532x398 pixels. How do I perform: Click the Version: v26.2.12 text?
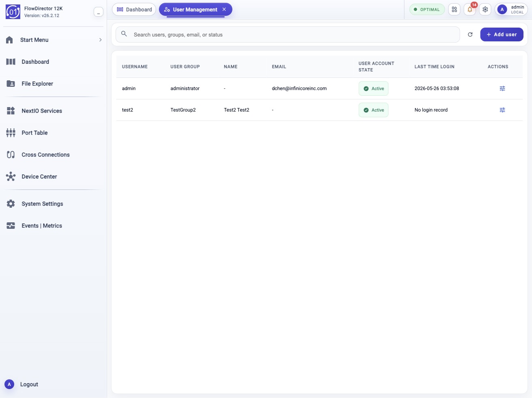[42, 15]
